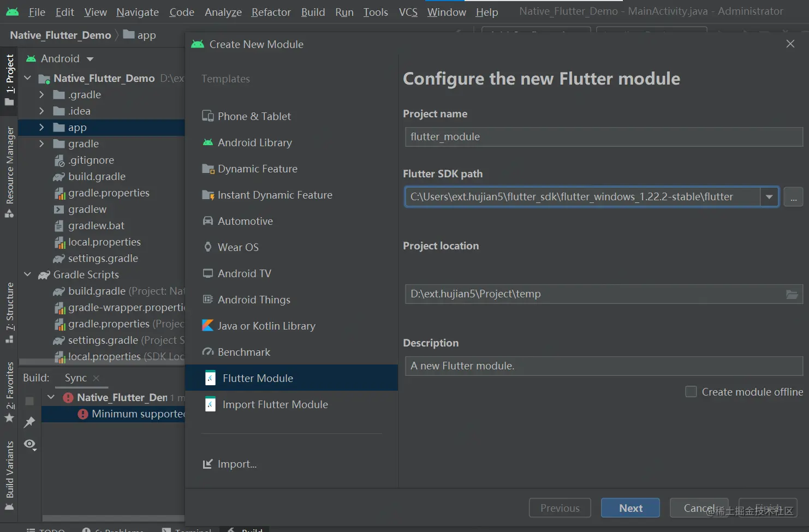Click the eye view options icon
This screenshot has height=532, width=809.
30,444
